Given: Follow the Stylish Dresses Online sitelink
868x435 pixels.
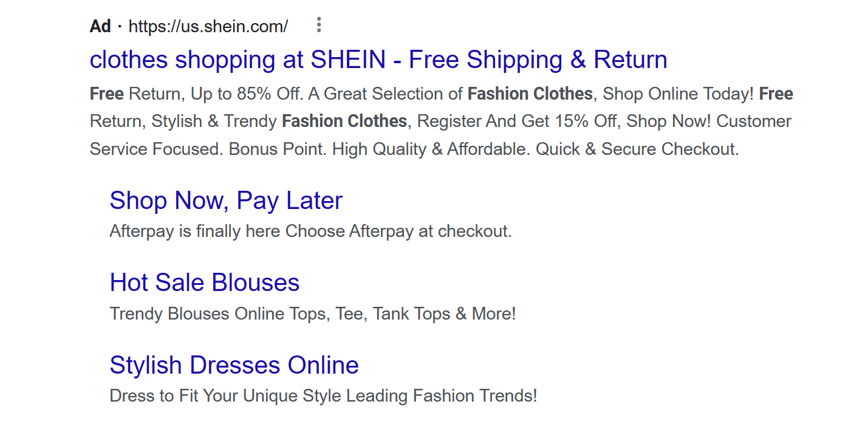Looking at the screenshot, I should click(234, 365).
